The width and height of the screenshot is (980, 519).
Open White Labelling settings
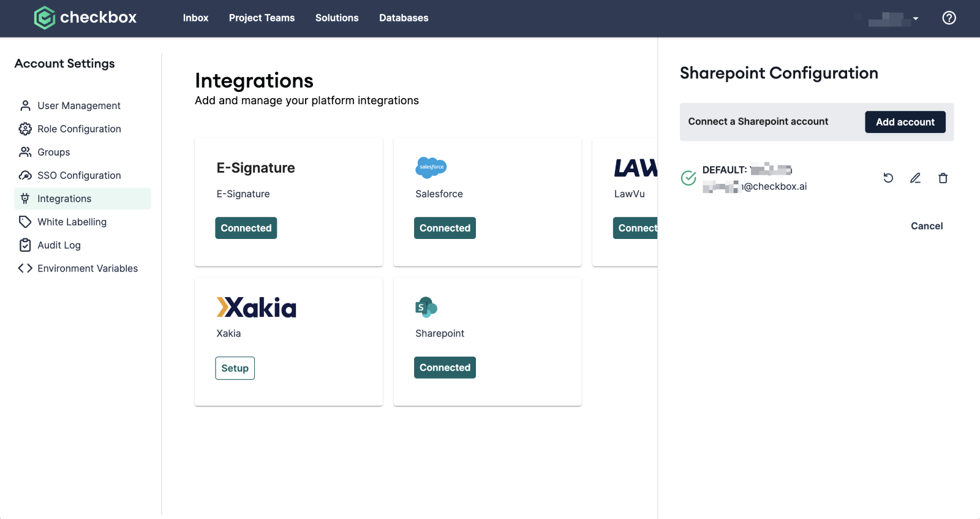coord(82,222)
